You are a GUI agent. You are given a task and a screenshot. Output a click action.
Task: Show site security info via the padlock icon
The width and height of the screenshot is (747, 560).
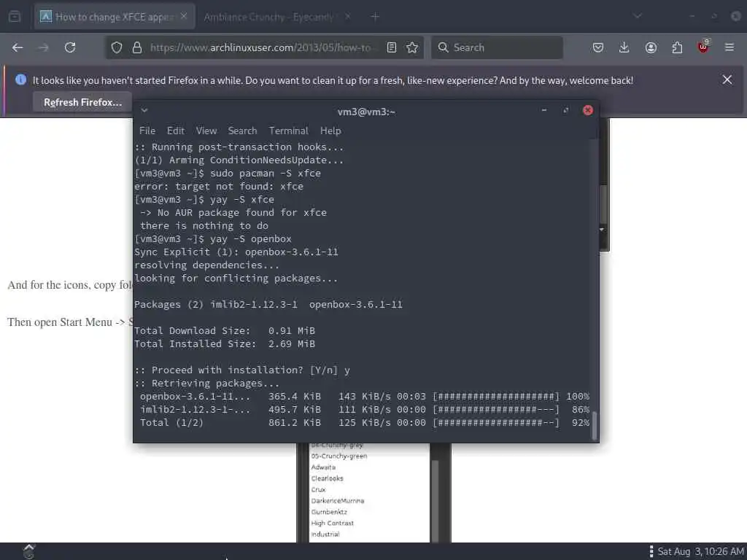coord(137,47)
